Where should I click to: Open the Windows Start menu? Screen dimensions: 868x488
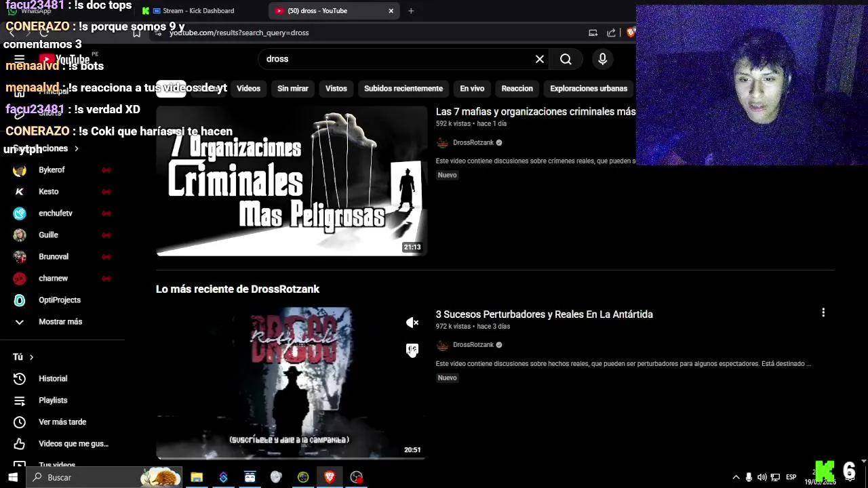[x=13, y=477]
